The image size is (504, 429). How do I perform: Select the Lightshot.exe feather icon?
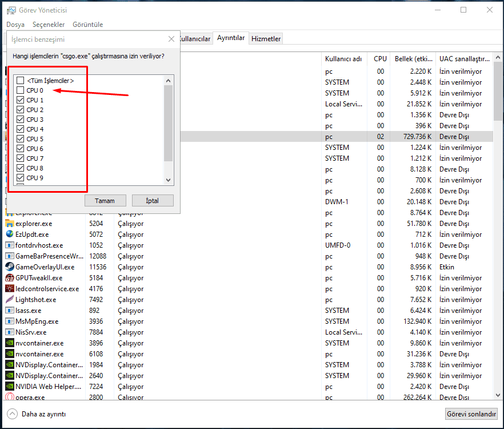tap(10, 299)
